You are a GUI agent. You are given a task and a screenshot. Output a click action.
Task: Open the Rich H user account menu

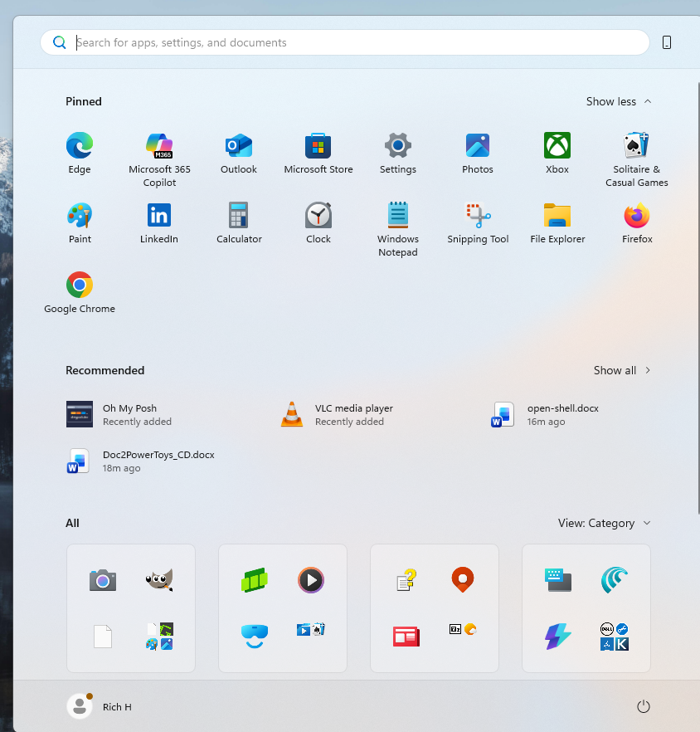100,706
